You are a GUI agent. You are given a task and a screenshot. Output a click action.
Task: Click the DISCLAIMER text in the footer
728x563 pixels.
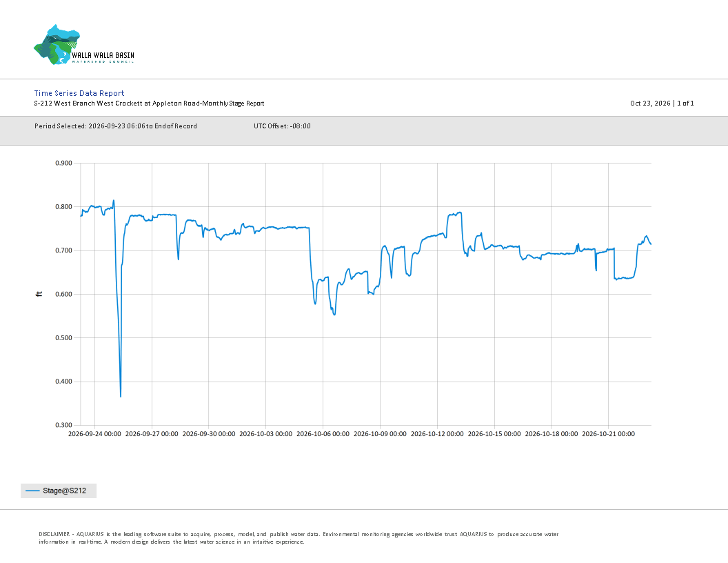[299, 538]
